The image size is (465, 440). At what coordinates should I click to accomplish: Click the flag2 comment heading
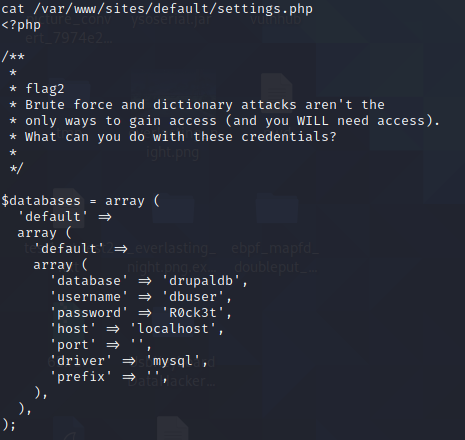[x=45, y=89]
